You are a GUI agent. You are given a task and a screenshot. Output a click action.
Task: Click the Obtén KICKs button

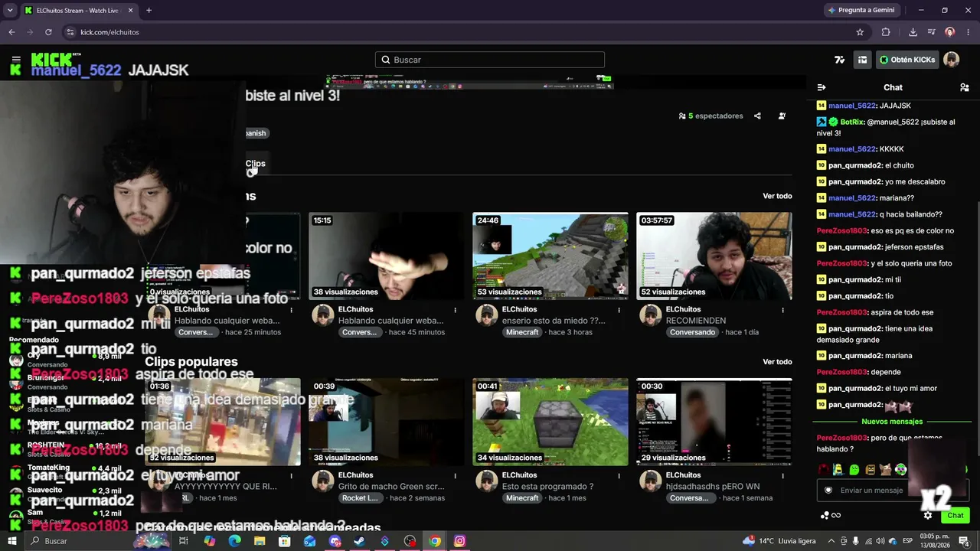click(x=907, y=60)
